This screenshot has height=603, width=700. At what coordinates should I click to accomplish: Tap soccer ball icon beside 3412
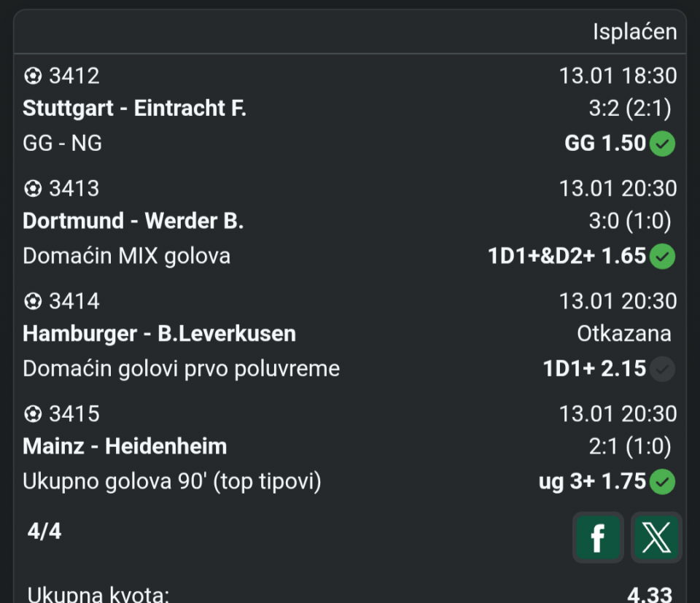[33, 76]
